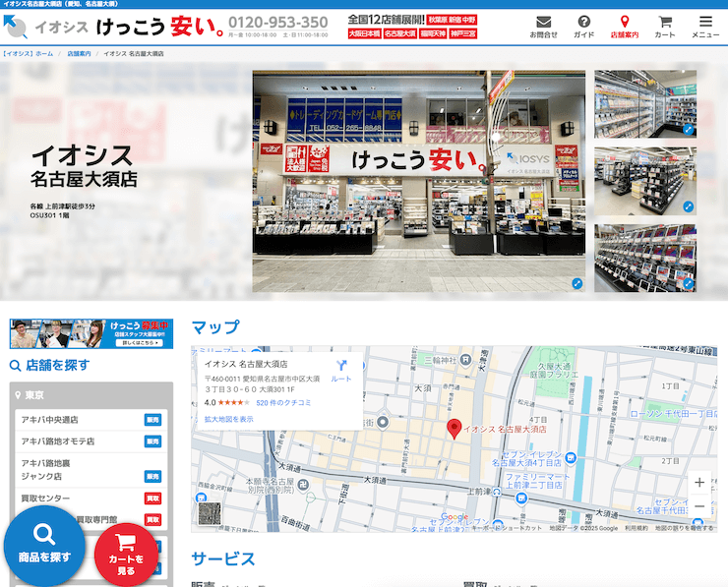This screenshot has height=587, width=728.
Task: Click the カートを見る round cart button
Action: [126, 555]
